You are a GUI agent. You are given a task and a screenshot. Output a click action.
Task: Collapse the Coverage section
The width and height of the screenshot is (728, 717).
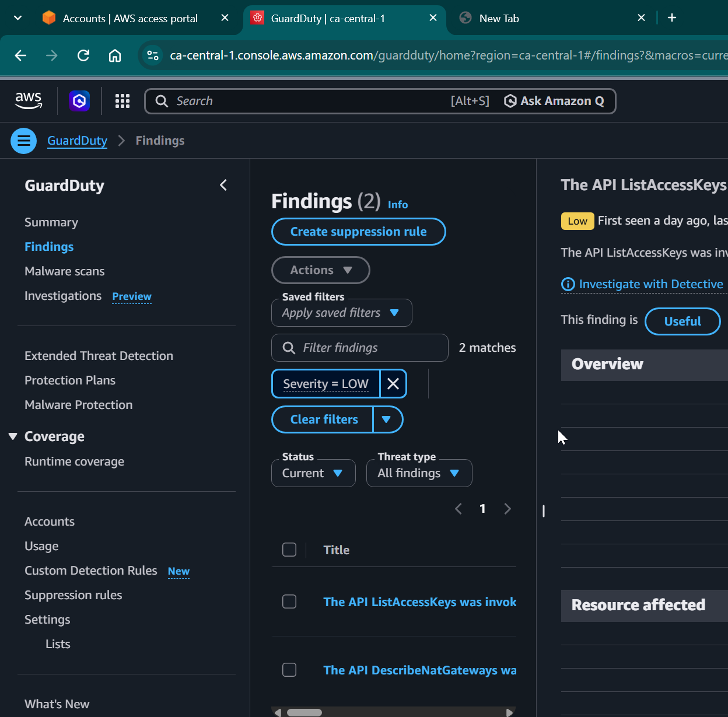point(13,436)
